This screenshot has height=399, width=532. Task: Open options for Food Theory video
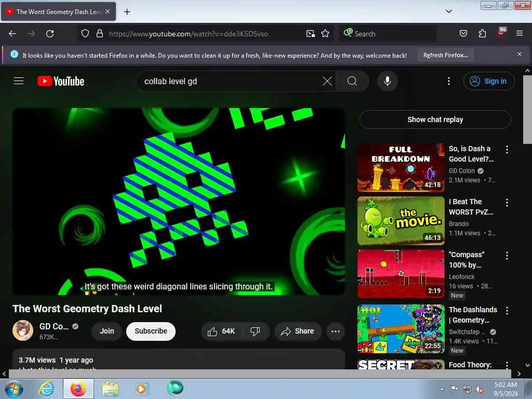pos(507,365)
